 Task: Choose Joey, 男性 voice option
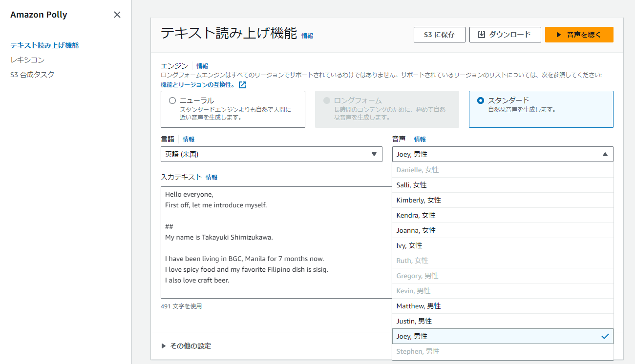coord(503,336)
